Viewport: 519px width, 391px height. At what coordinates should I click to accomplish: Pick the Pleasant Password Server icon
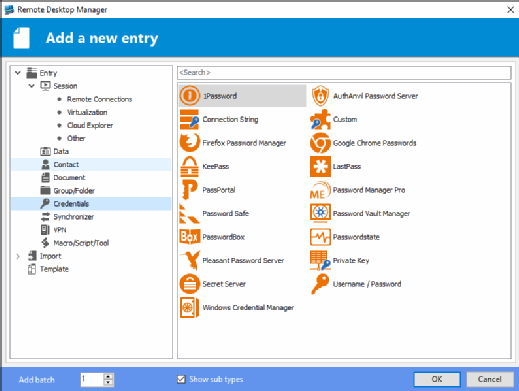click(190, 260)
